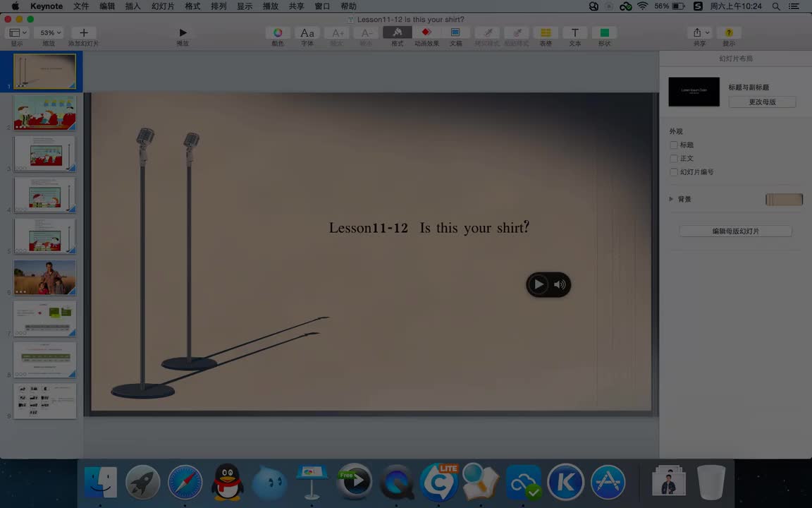Open Spotlight search in menu bar
Viewport: 812px width, 508px height.
[776, 6]
